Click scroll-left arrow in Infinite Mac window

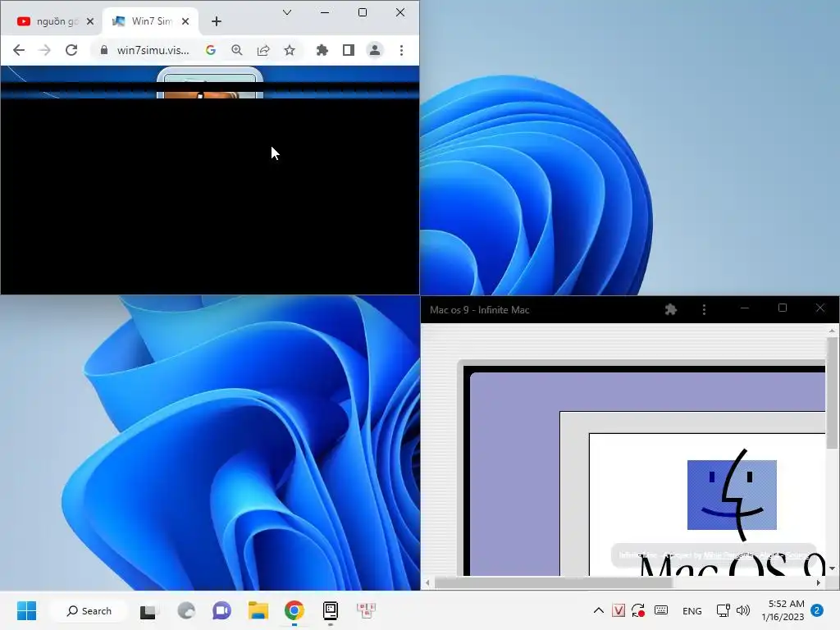coord(427,583)
